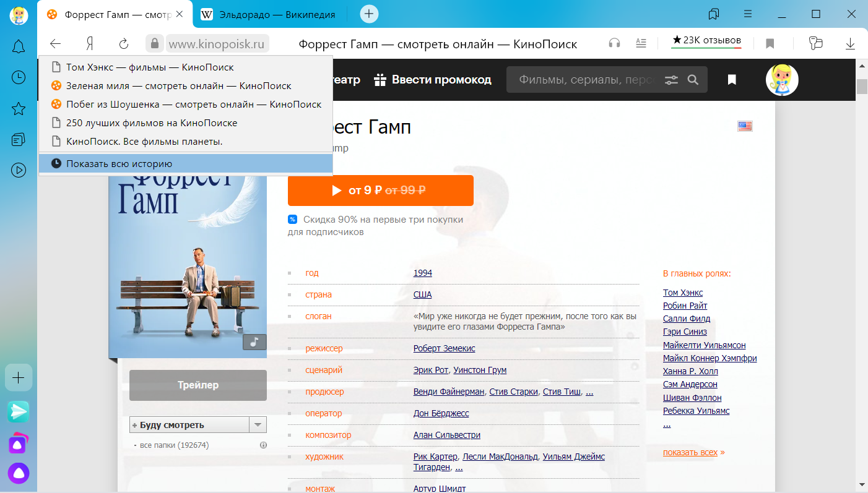Open country link США

pyautogui.click(x=423, y=294)
